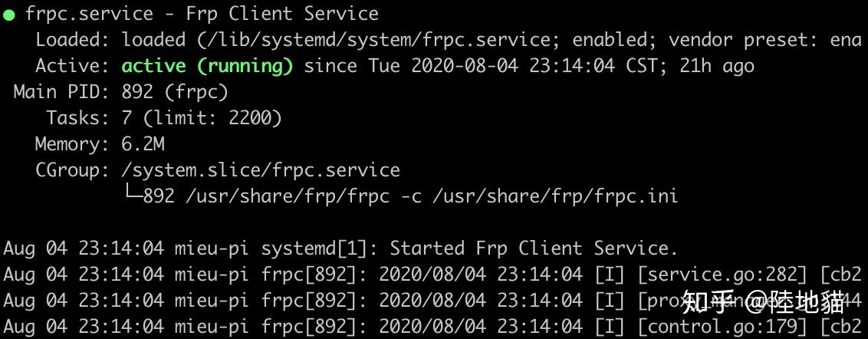Click the tree branch symbol before 892
The image size is (868, 339).
(132, 195)
